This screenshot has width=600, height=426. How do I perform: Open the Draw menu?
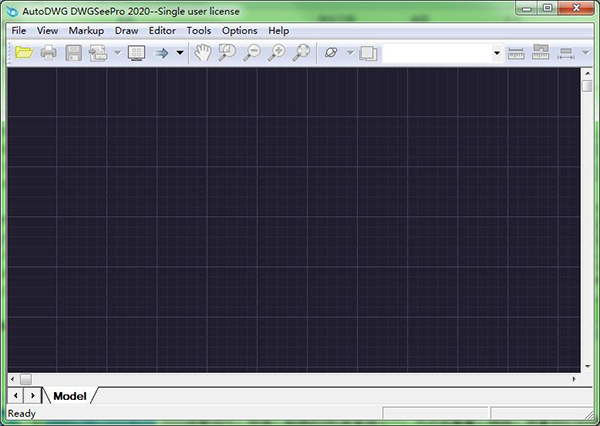point(127,31)
